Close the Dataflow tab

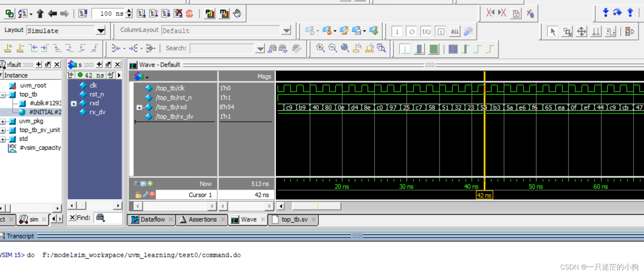[x=170, y=219]
